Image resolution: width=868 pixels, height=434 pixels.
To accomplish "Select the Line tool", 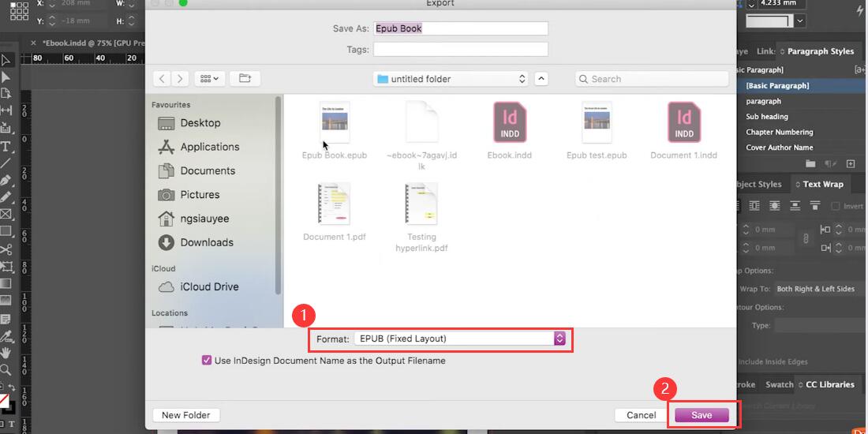I will pyautogui.click(x=6, y=163).
